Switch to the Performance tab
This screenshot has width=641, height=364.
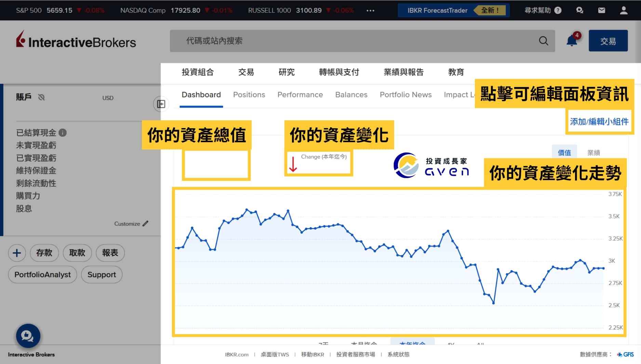click(x=300, y=95)
